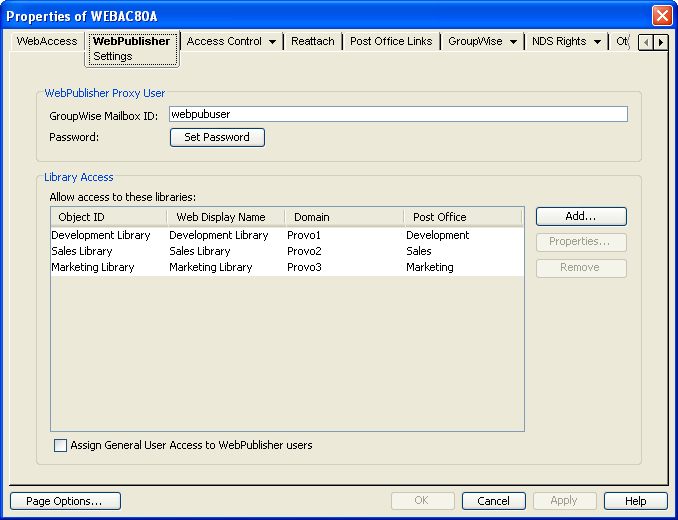This screenshot has width=678, height=520.
Task: Expand the NDS Rights tab dropdown arrow
Action: 597,42
